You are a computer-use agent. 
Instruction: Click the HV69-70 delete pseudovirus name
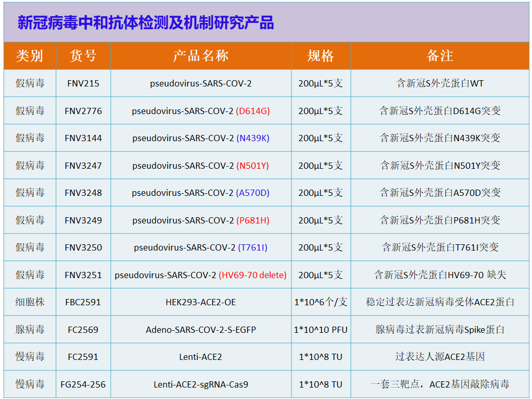point(201,275)
